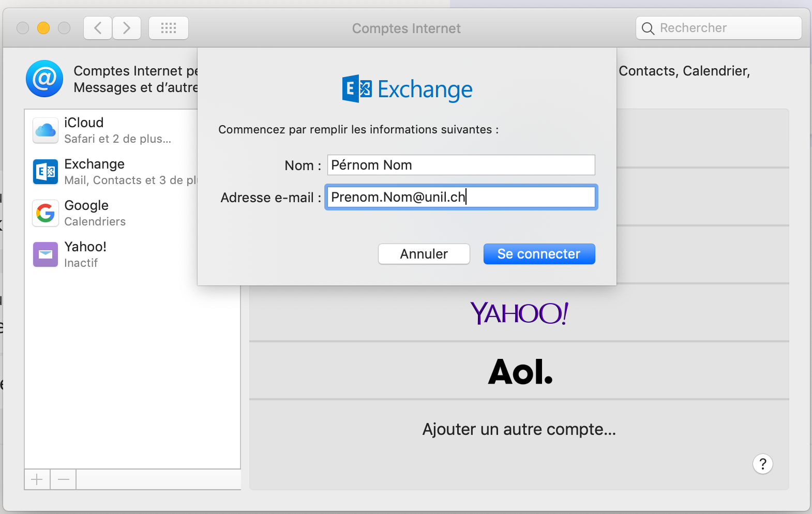Click the iCloud account icon
The width and height of the screenshot is (812, 514).
click(x=46, y=130)
